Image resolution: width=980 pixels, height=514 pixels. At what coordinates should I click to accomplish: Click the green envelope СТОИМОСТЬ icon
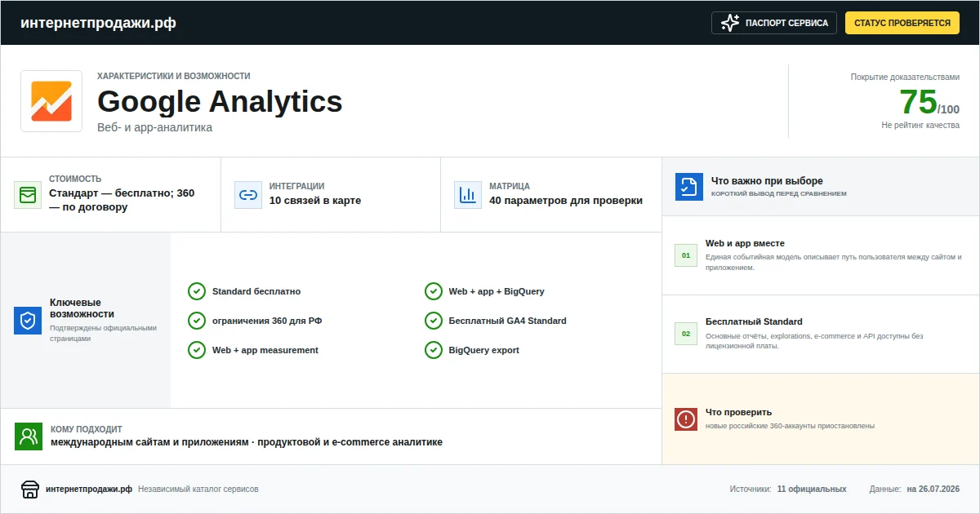[28, 195]
